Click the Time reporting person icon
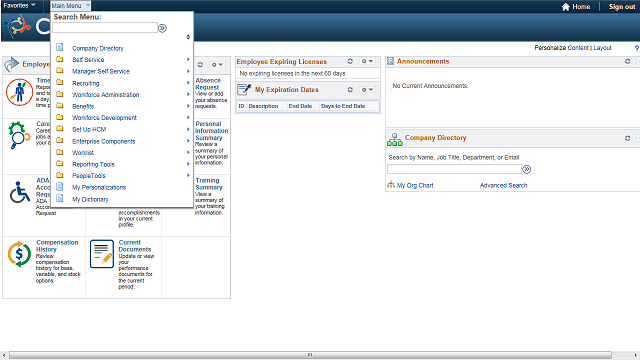Image resolution: width=640 pixels, height=360 pixels. [x=19, y=92]
